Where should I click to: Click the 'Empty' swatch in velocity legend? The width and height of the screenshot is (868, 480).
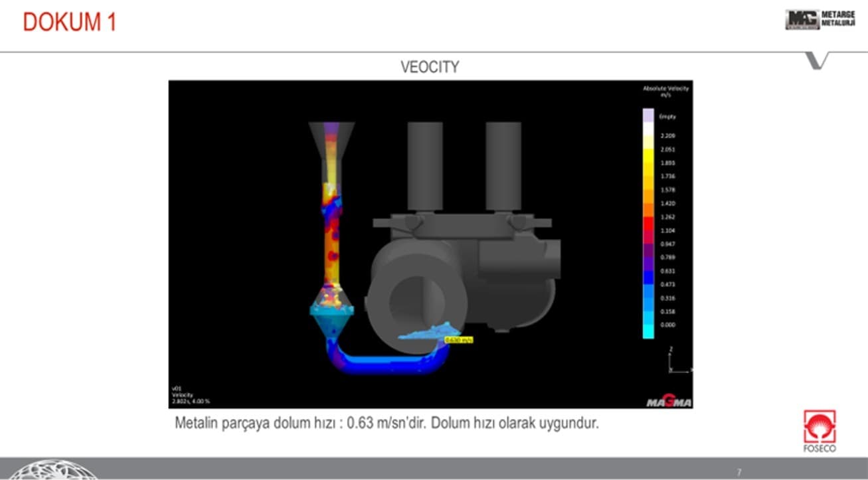pos(648,116)
